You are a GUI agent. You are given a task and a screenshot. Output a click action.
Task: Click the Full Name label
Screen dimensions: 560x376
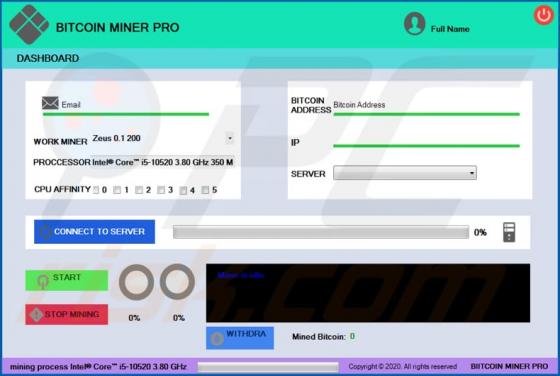(x=450, y=29)
